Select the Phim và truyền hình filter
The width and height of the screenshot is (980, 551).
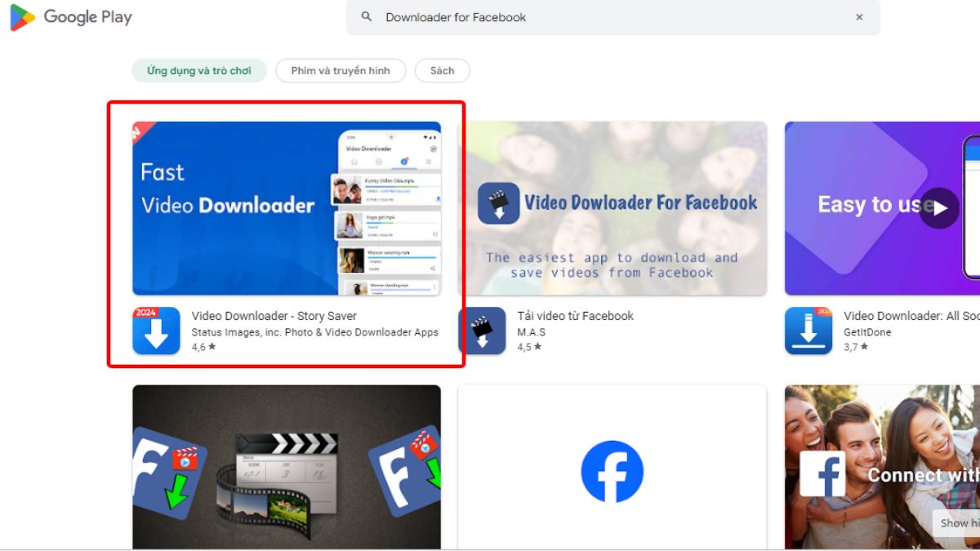(x=341, y=70)
